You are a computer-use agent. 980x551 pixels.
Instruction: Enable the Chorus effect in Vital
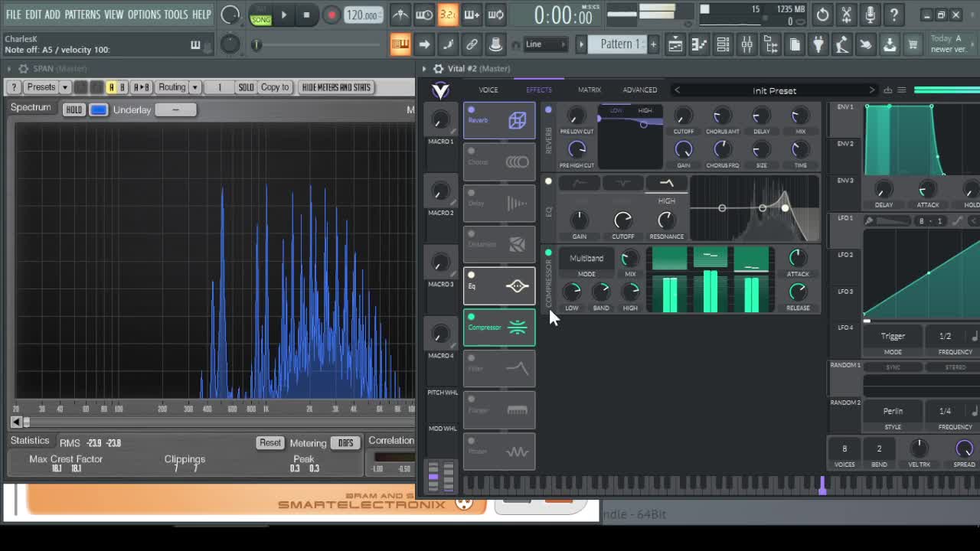point(471,152)
